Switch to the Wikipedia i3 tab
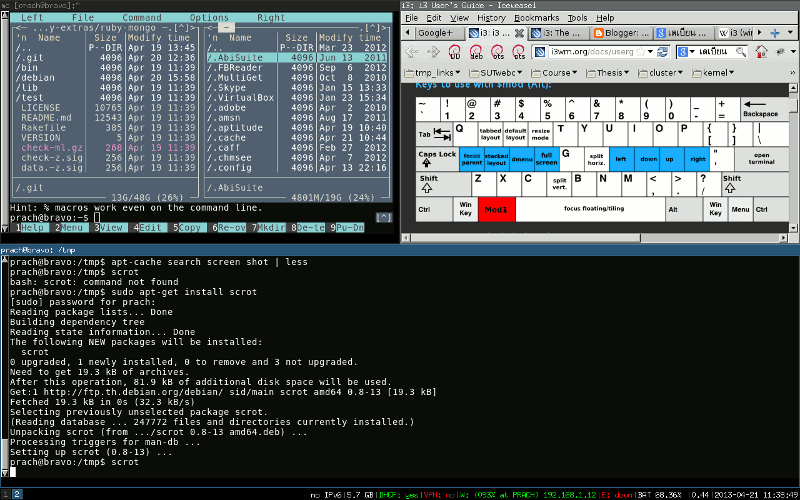 point(735,33)
